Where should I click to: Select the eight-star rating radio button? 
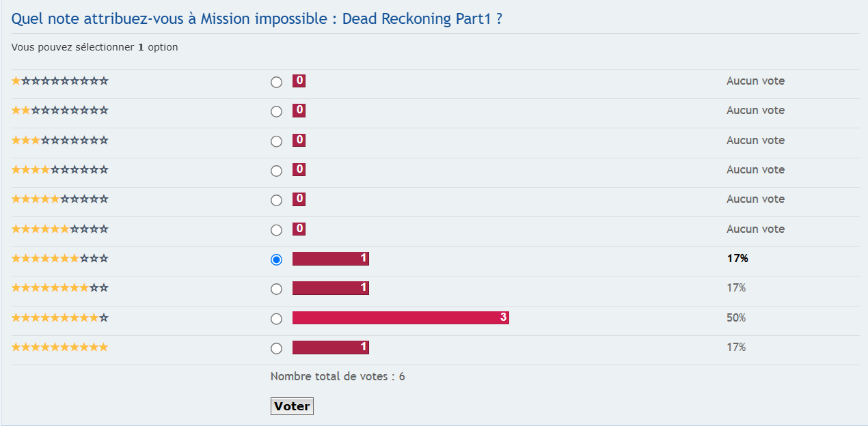click(x=276, y=289)
